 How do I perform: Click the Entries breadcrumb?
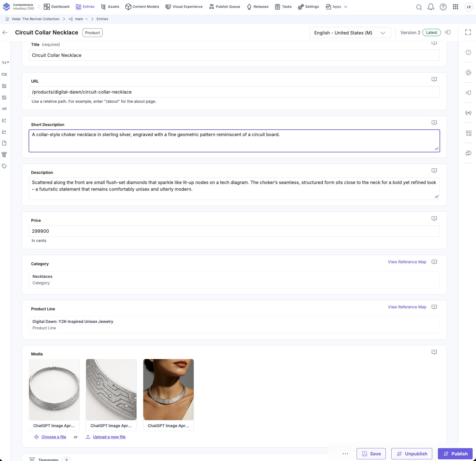(x=102, y=19)
